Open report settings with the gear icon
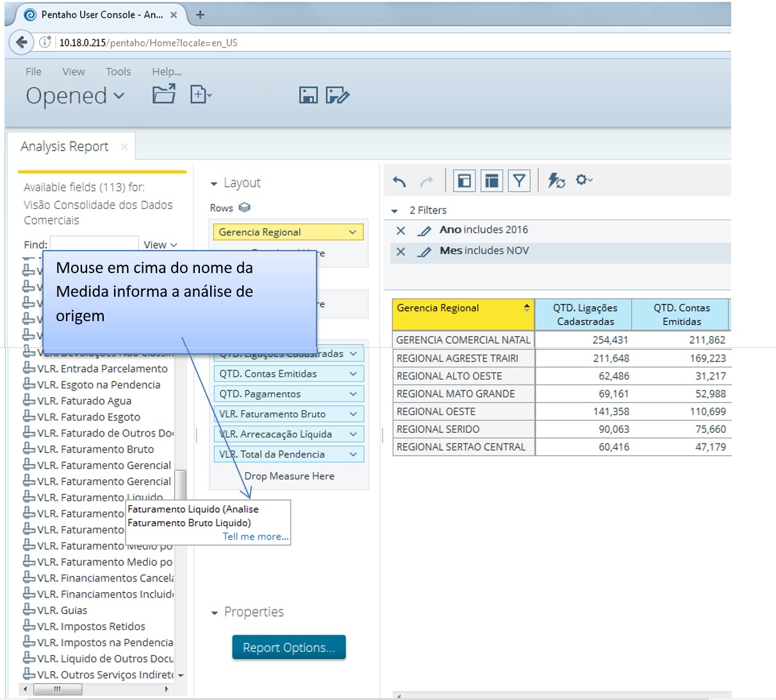The image size is (776, 700). click(x=582, y=181)
